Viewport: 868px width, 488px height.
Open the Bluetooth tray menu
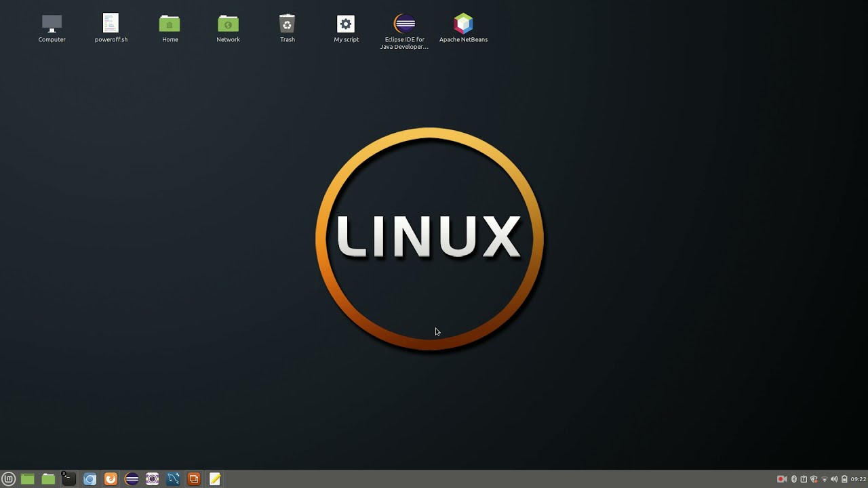tap(794, 479)
